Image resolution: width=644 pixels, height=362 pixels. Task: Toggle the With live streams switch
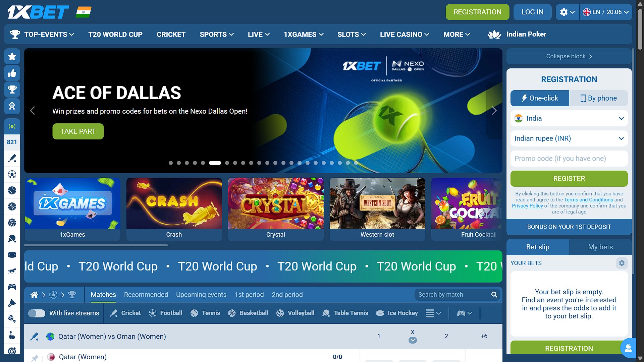coord(37,313)
